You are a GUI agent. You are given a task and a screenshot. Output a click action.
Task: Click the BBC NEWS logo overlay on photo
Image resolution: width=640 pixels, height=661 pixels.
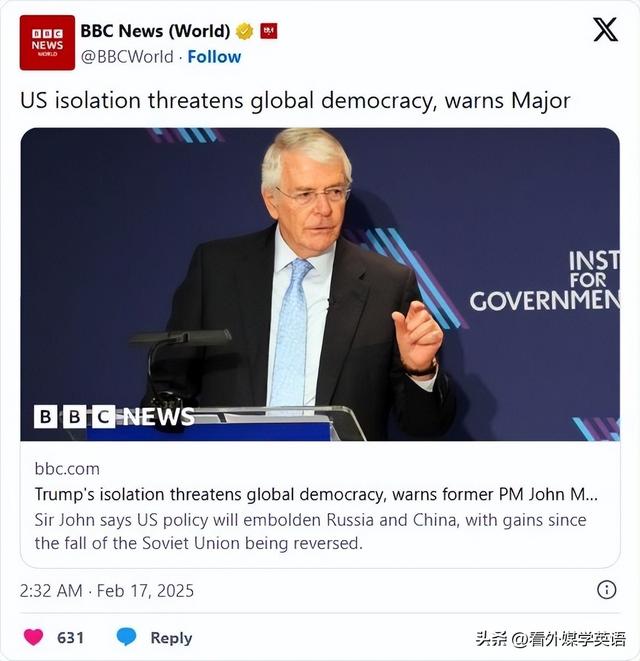[114, 416]
